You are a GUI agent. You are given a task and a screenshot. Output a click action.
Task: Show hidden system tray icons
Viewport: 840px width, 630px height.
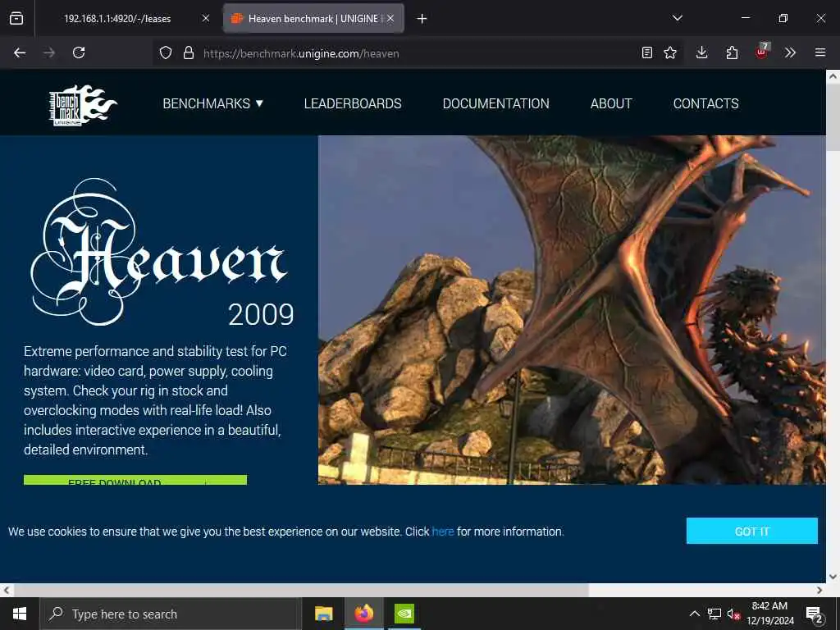pyautogui.click(x=694, y=614)
